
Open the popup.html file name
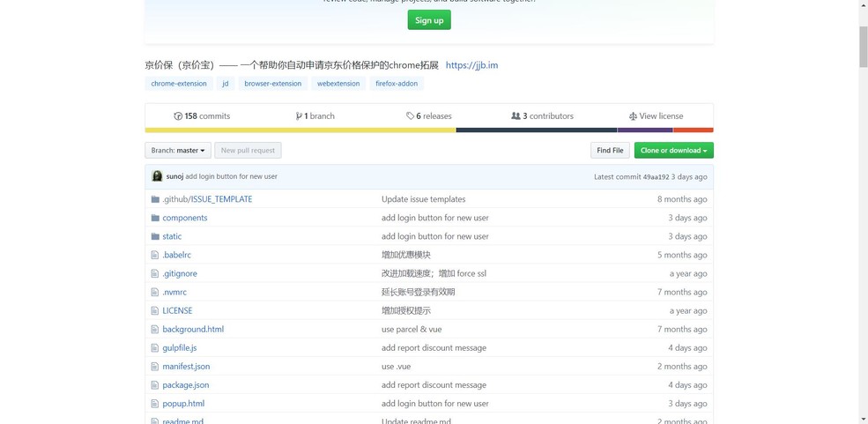(x=183, y=404)
